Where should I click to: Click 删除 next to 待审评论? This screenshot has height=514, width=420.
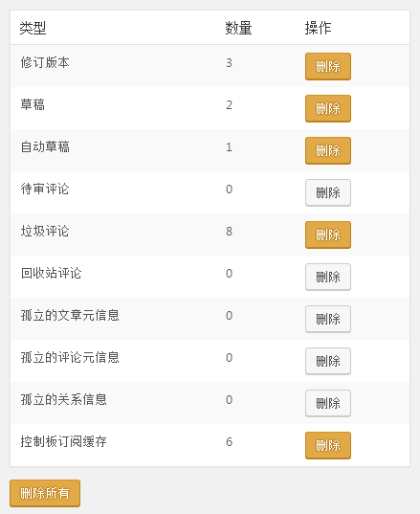pyautogui.click(x=328, y=192)
